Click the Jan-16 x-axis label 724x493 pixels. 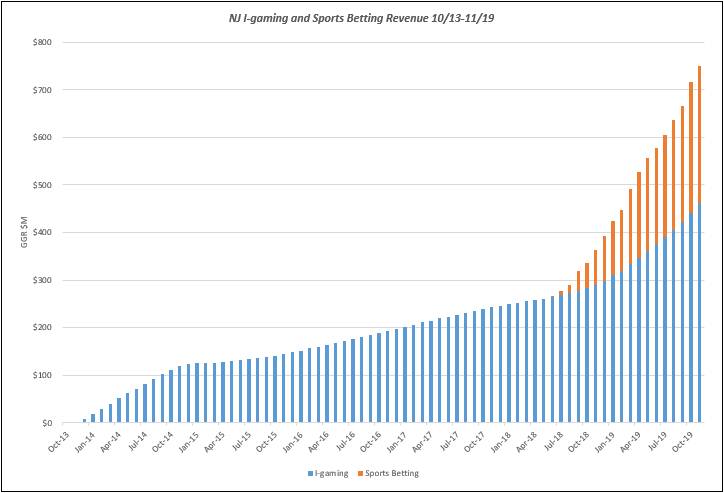click(291, 441)
